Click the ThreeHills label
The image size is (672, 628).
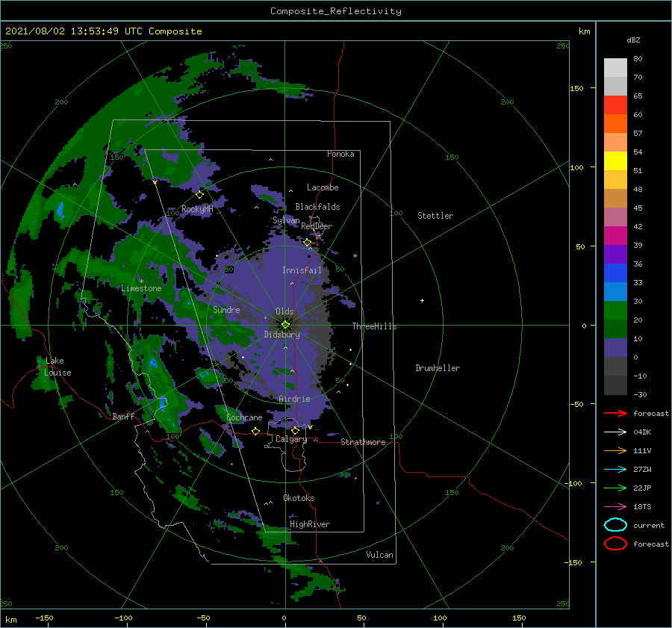click(375, 326)
